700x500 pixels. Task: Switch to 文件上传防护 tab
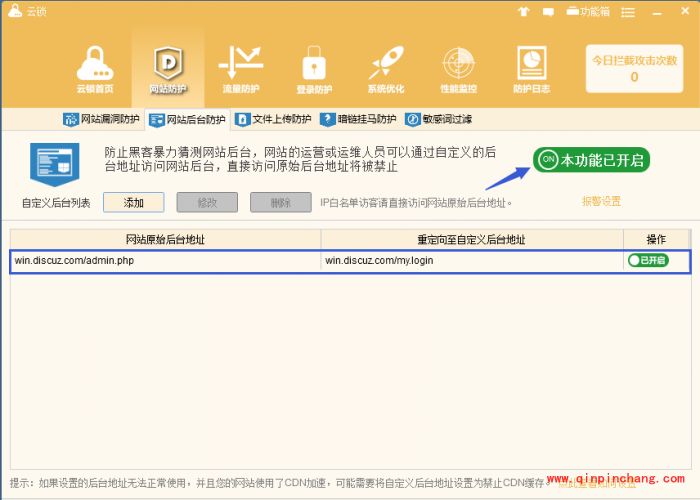click(x=273, y=119)
